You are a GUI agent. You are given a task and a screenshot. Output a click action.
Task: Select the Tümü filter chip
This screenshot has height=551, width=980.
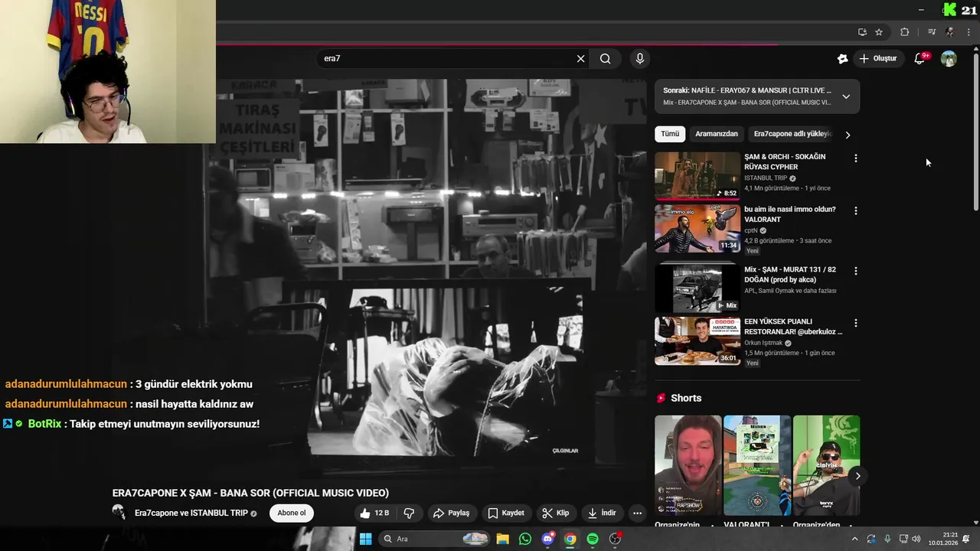(x=670, y=134)
